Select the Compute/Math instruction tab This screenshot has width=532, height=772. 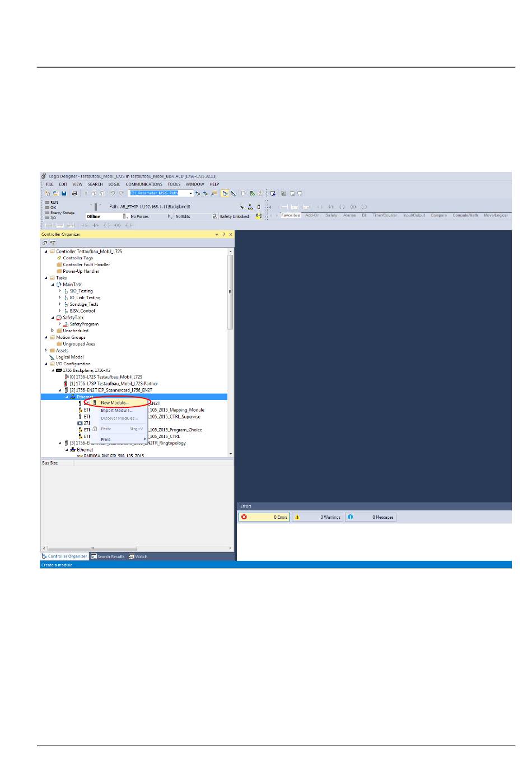click(465, 215)
